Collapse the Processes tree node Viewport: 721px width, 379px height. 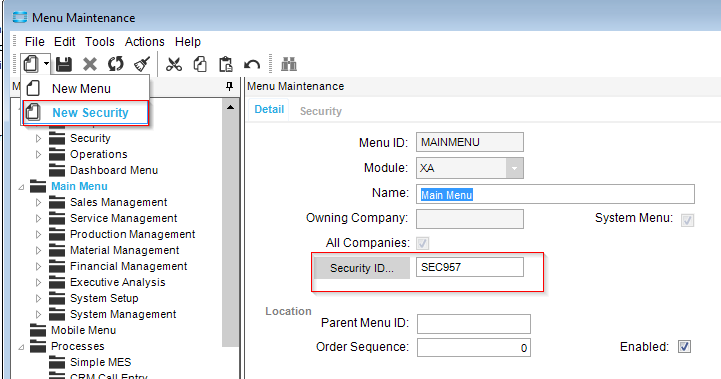click(x=21, y=347)
